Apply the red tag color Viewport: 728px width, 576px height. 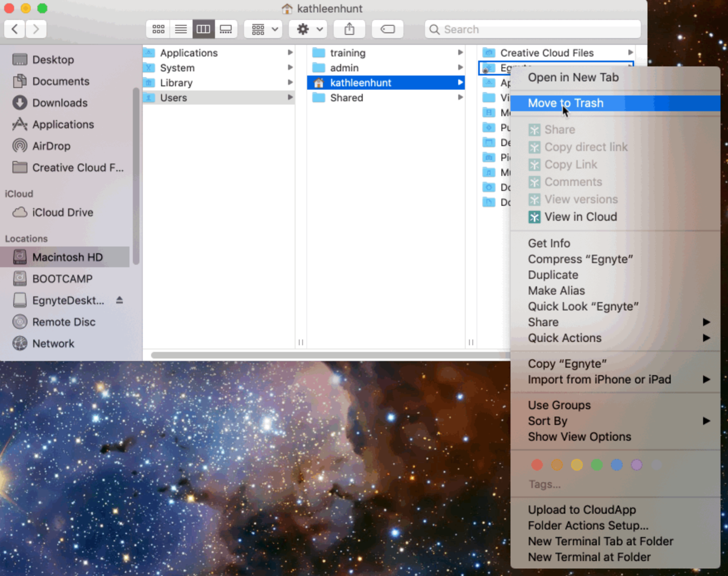537,465
